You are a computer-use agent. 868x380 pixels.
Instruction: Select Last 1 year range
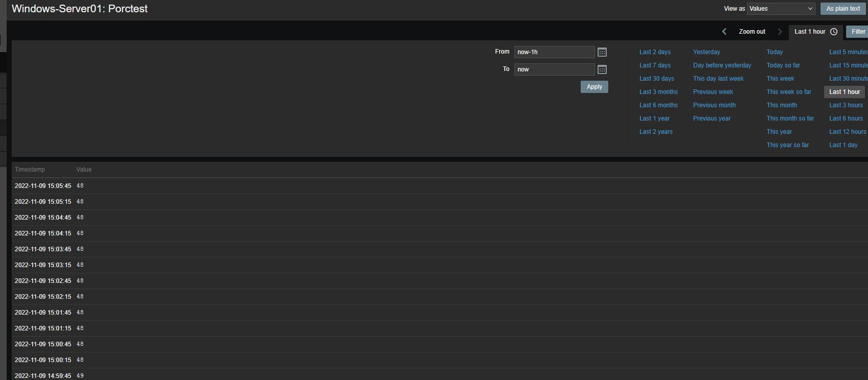[x=654, y=118]
